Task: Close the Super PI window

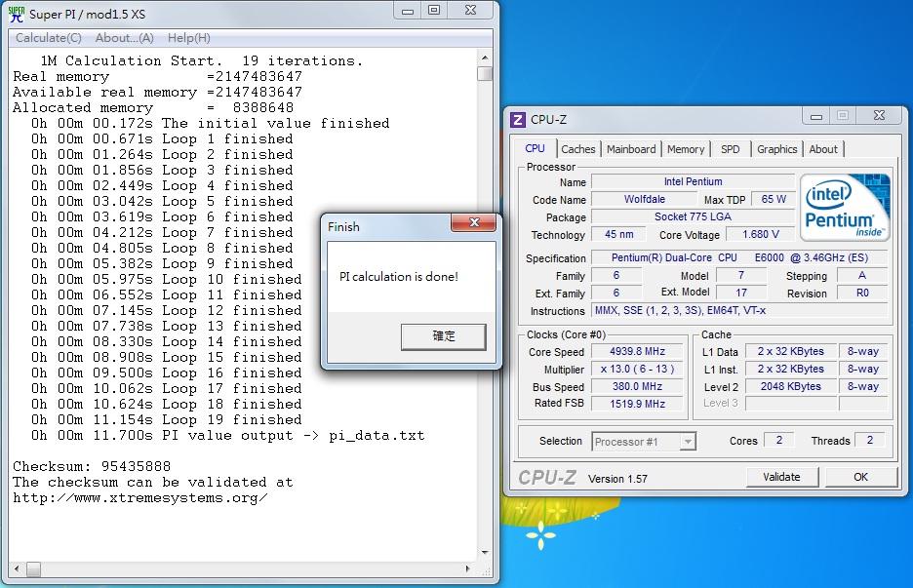Action: tap(470, 11)
